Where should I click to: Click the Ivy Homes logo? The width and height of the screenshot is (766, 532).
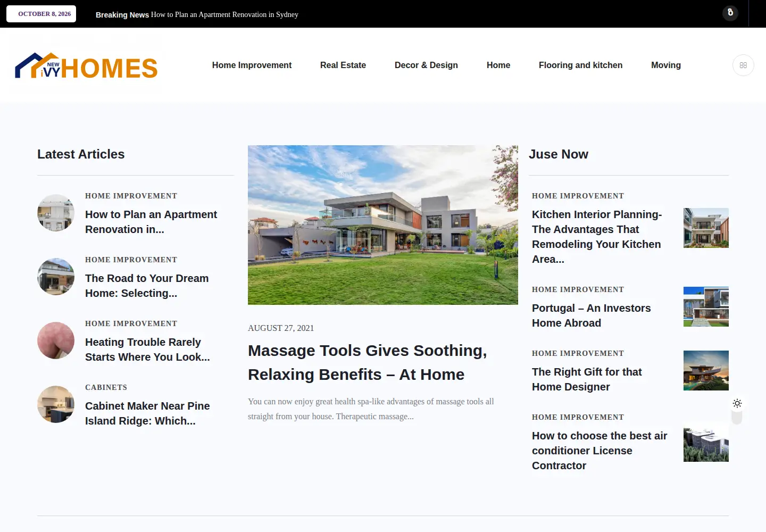tap(86, 65)
